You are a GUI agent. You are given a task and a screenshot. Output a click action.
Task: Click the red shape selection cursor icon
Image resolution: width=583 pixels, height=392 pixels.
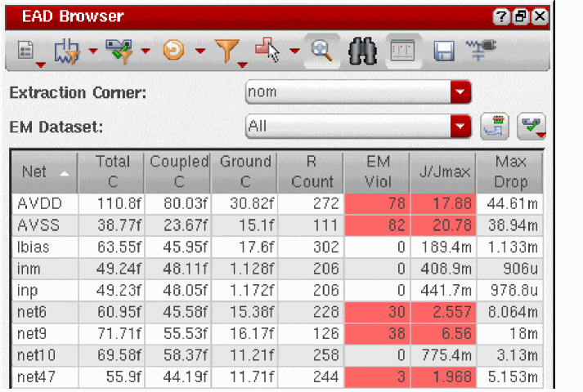(x=267, y=50)
